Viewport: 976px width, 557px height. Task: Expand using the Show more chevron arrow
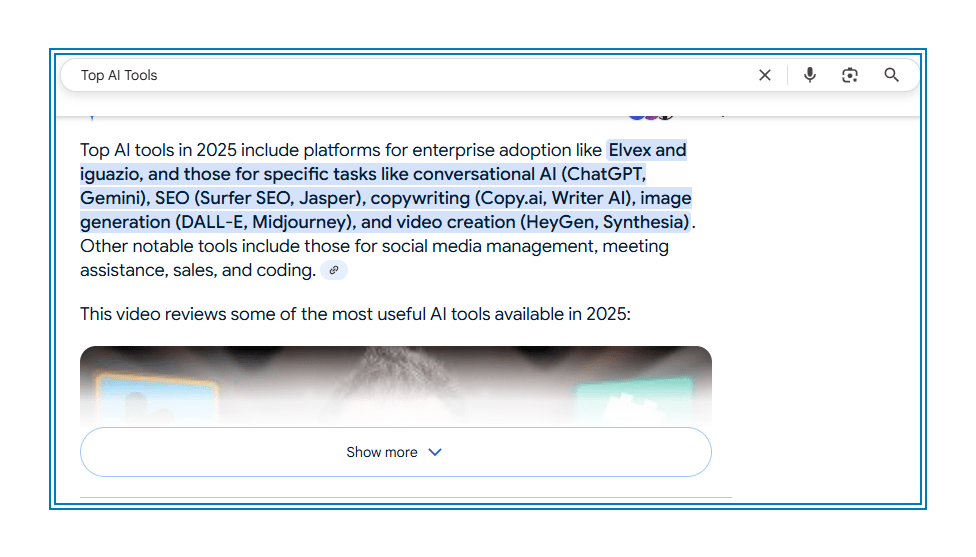pyautogui.click(x=435, y=452)
